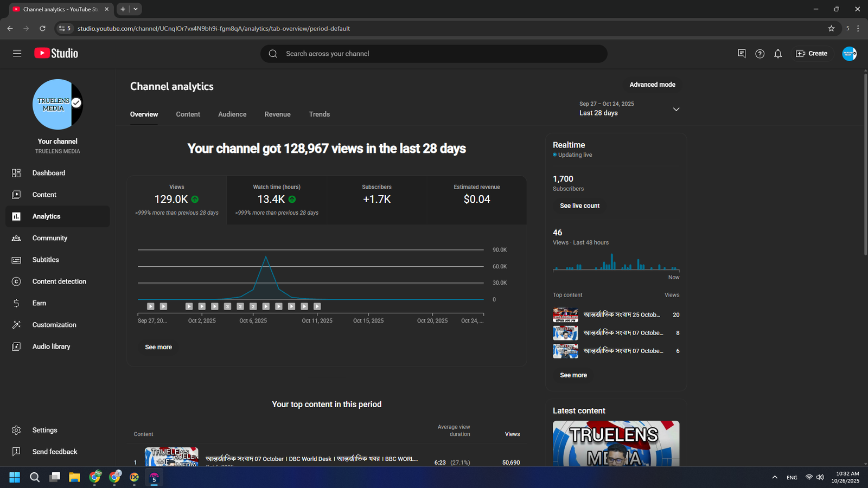Click See live count for subscribers
The height and width of the screenshot is (488, 868).
click(x=579, y=206)
